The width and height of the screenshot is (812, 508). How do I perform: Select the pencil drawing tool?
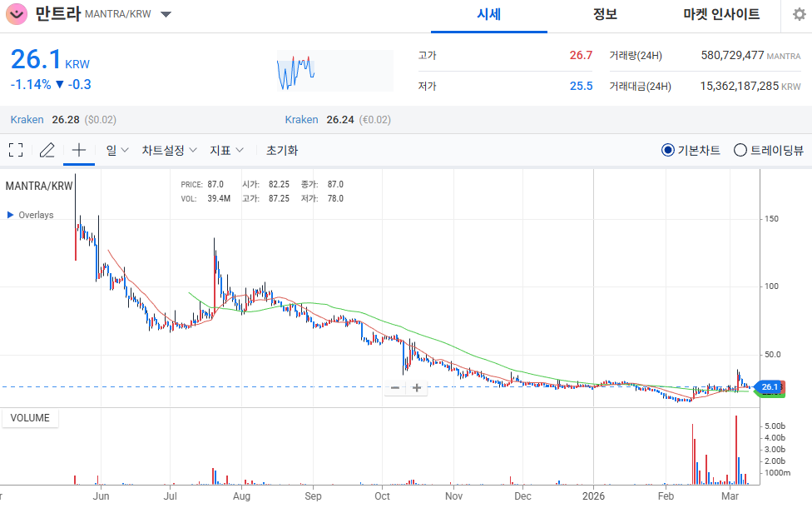point(47,151)
